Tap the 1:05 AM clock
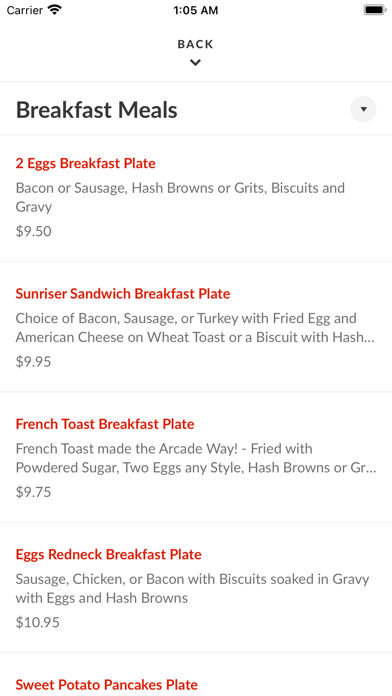 click(196, 10)
